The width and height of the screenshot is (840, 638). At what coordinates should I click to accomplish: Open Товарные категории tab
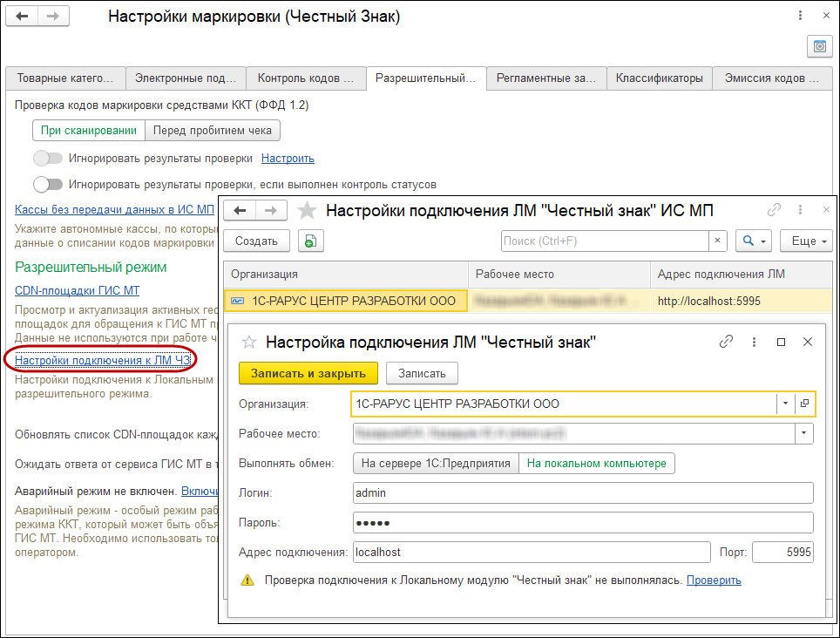pyautogui.click(x=65, y=78)
